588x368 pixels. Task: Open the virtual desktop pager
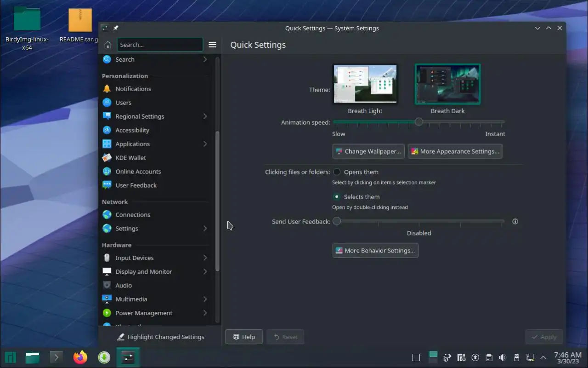(433, 357)
